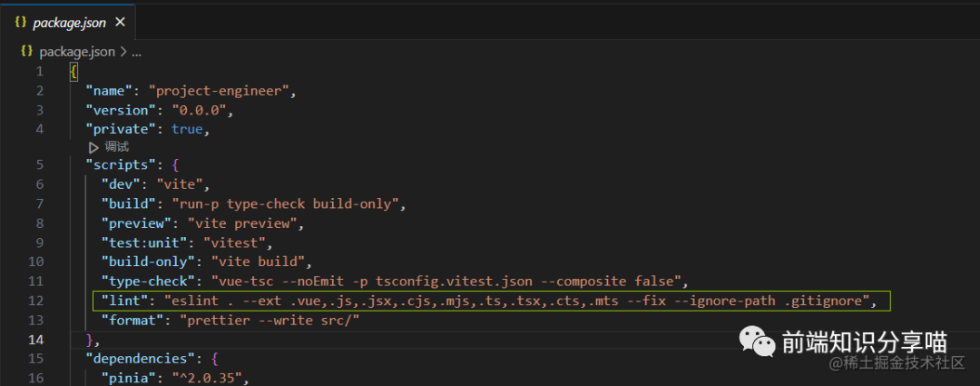Image resolution: width=980 pixels, height=386 pixels.
Task: Click "prettier --write src/" value
Action: [x=269, y=321]
